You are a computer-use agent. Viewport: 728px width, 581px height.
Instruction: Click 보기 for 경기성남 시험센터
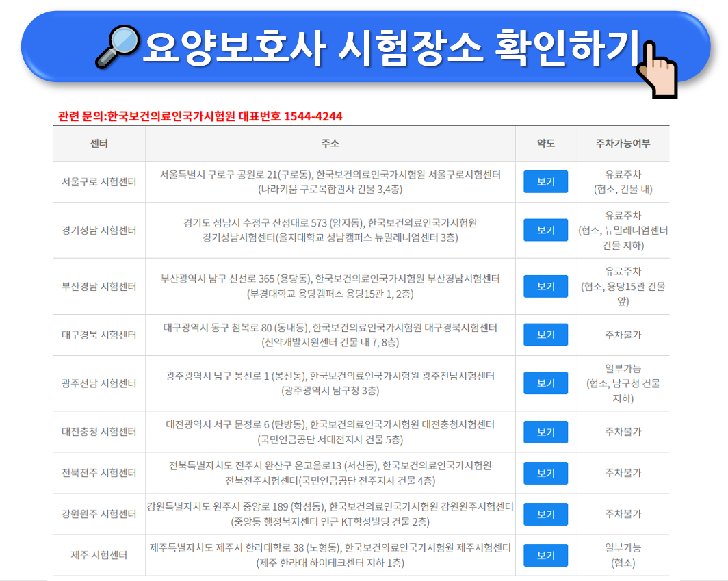(545, 230)
